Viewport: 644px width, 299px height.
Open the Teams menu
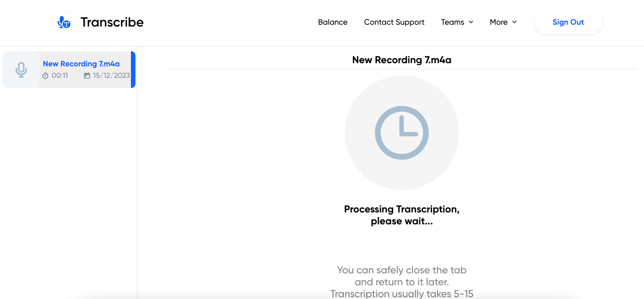click(453, 22)
